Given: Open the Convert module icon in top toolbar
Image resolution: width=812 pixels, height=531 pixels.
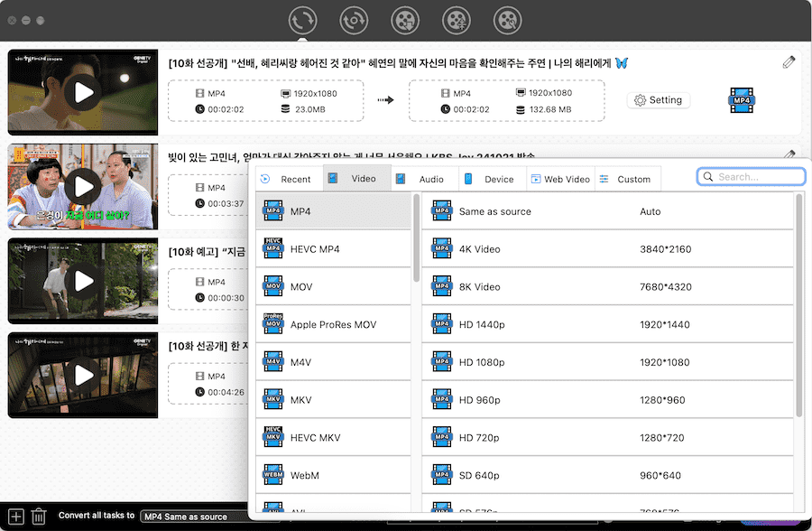Looking at the screenshot, I should (302, 21).
